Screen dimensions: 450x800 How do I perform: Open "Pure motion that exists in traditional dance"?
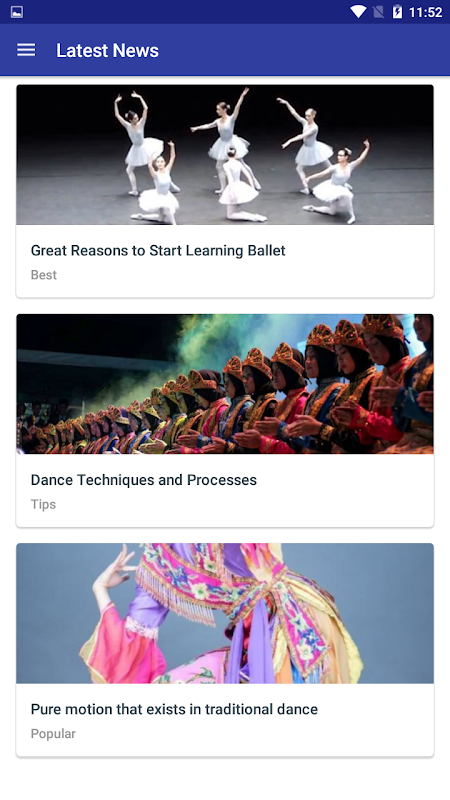(174, 709)
